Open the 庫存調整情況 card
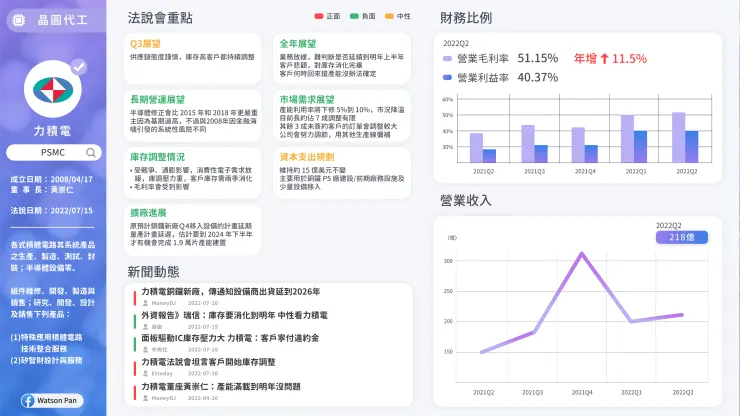The height and width of the screenshot is (416, 740). [193, 173]
